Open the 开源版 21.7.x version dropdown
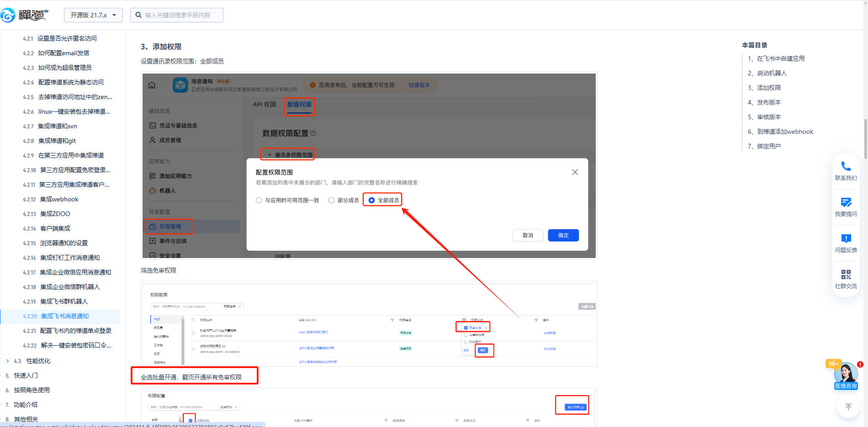868x427 pixels. point(93,15)
